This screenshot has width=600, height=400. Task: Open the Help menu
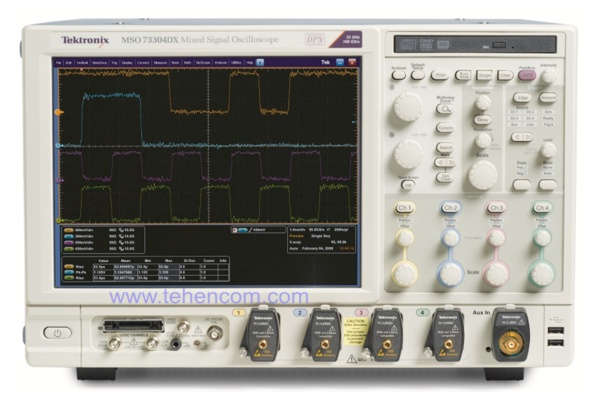pyautogui.click(x=249, y=62)
